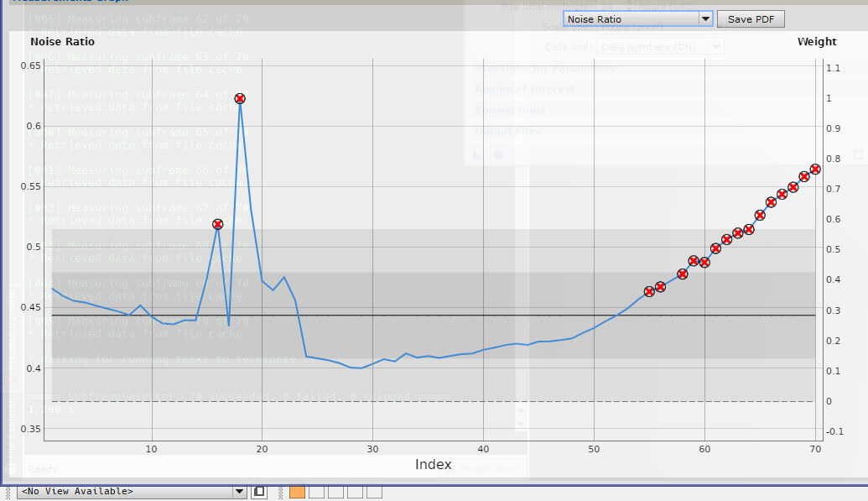Toggle rejected marker at index 60
Image resolution: width=868 pixels, height=501 pixels.
click(x=704, y=263)
